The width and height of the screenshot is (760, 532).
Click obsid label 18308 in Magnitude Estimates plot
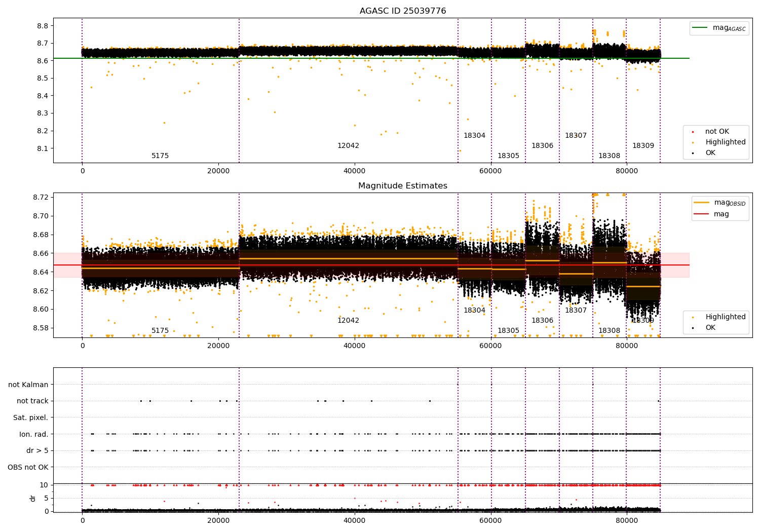(609, 331)
